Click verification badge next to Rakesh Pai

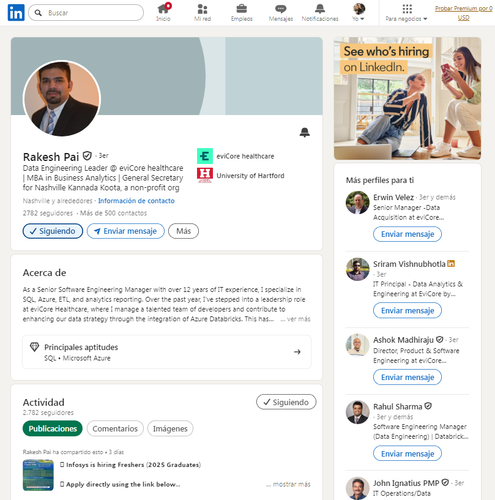pyautogui.click(x=87, y=156)
